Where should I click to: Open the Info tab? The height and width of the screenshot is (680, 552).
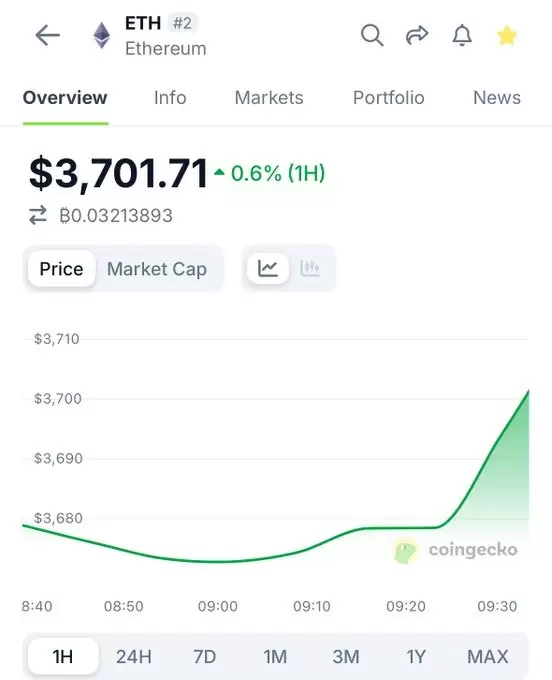170,98
